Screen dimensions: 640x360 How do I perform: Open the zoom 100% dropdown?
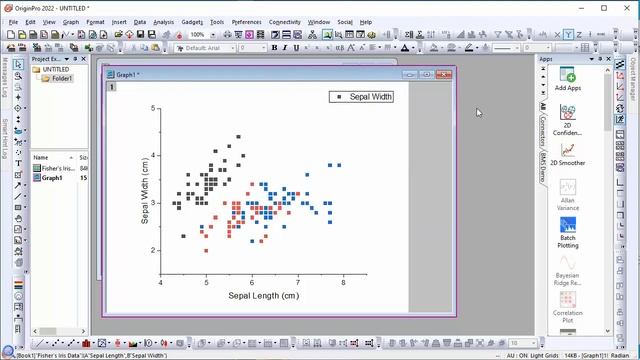213,35
